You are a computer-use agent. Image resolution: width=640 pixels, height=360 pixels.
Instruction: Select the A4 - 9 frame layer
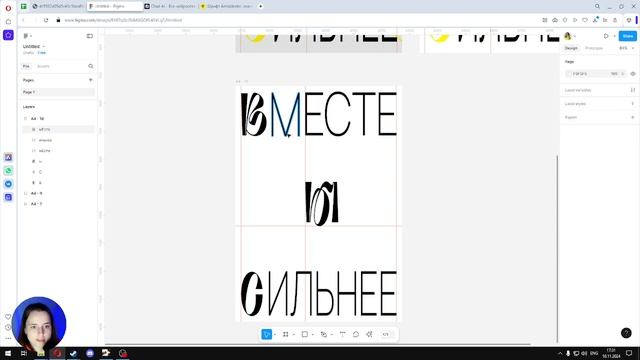37,193
